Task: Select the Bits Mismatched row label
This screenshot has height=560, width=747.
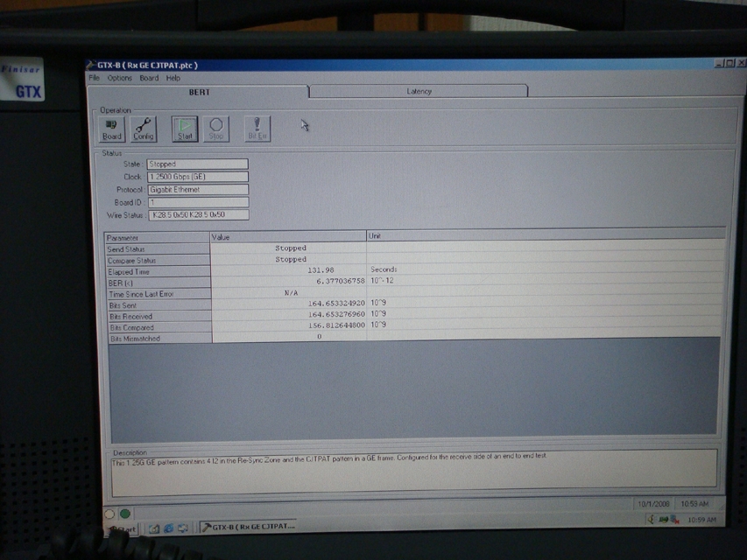Action: click(x=160, y=339)
